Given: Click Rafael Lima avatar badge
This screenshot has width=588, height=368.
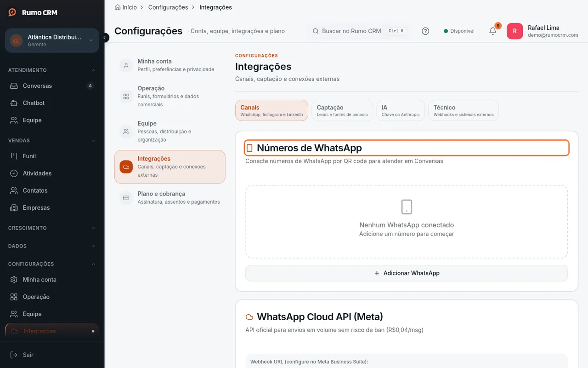Looking at the screenshot, I should click(514, 31).
